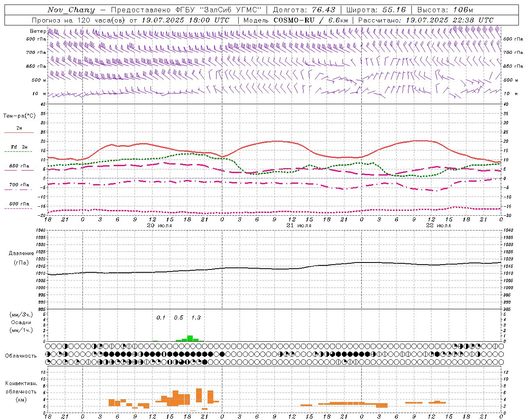Image resolution: width=525 pixels, height=420 pixels.
Task: Click the model name "COSMO-RU / 6.6км"
Action: coord(310,20)
